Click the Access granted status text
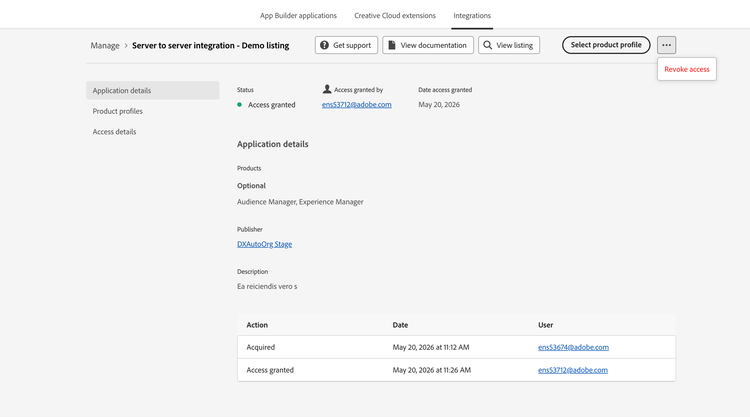The image size is (750, 417). tap(271, 104)
